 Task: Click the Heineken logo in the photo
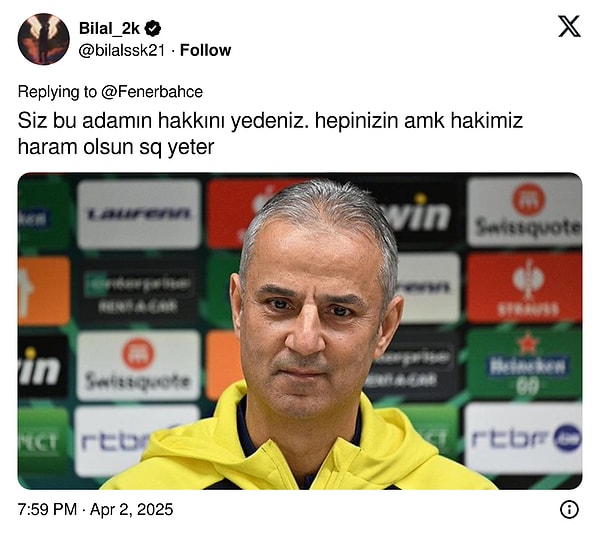(527, 364)
